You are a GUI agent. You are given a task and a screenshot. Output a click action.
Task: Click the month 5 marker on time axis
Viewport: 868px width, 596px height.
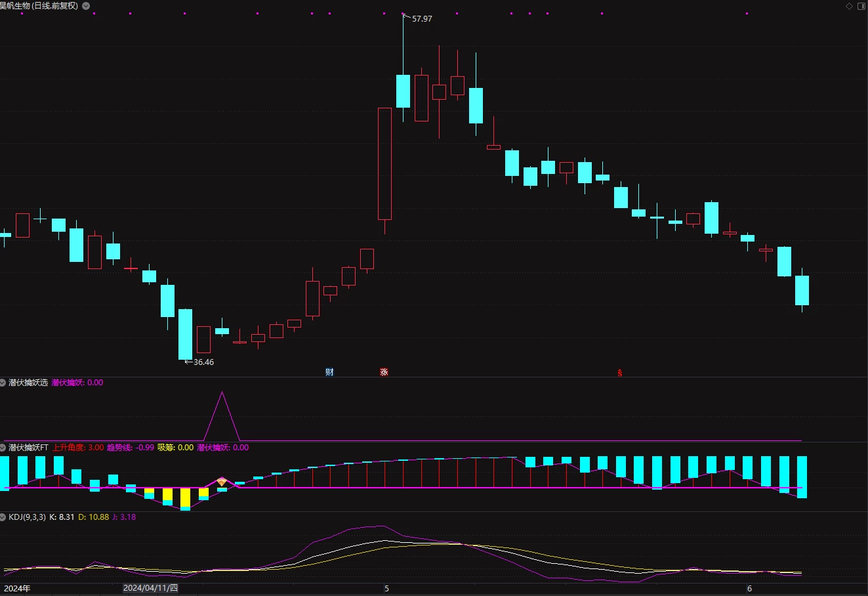tap(386, 589)
